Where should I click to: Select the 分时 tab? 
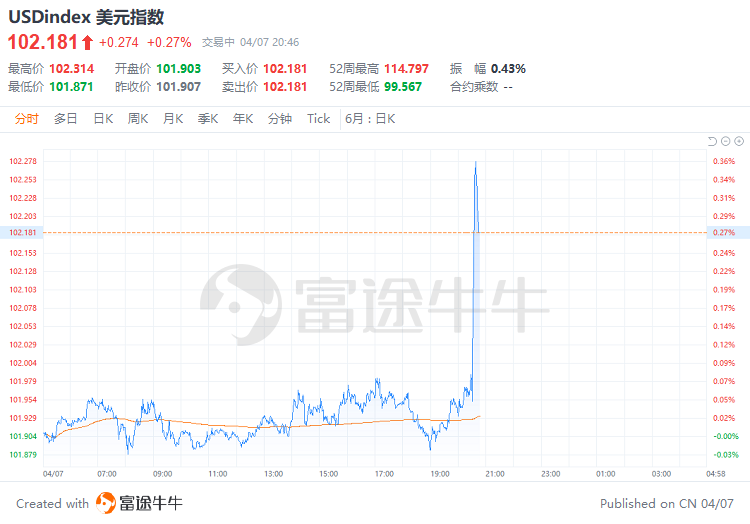pos(26,119)
